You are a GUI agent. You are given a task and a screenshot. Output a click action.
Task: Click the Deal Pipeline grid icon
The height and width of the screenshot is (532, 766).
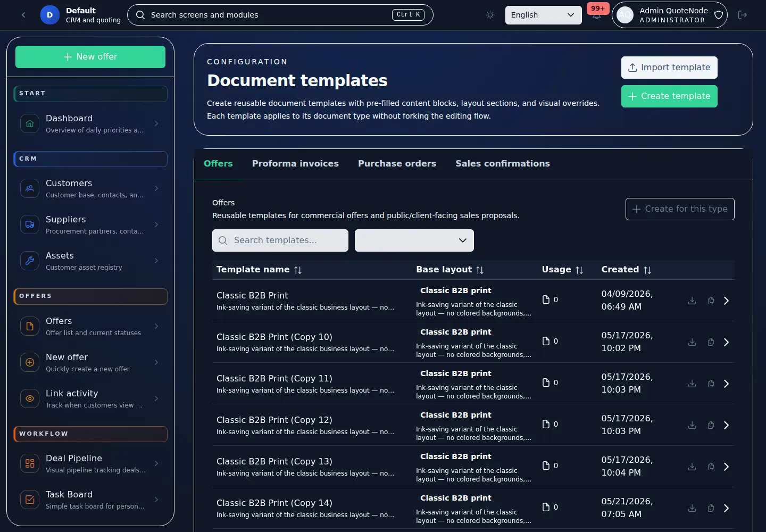30,463
